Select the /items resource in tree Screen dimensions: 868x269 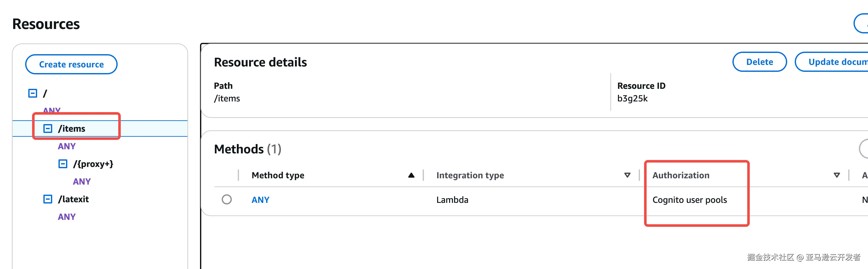tap(72, 129)
